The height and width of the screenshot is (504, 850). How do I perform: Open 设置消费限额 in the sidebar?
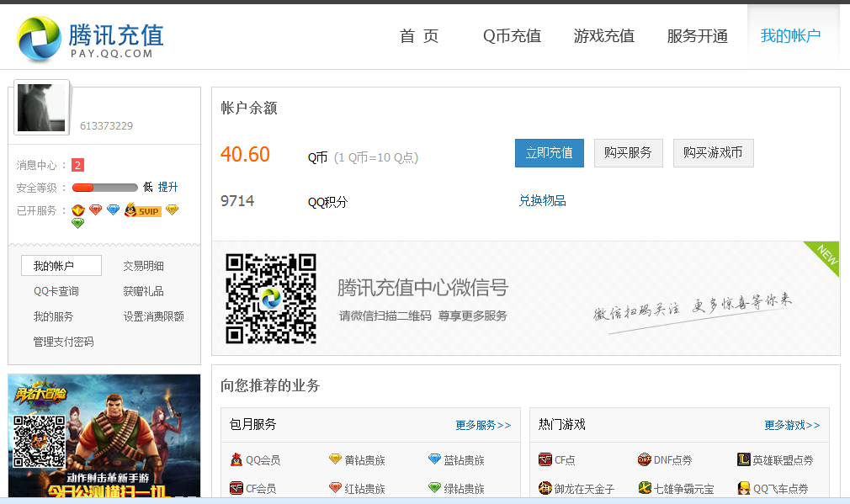coord(154,316)
